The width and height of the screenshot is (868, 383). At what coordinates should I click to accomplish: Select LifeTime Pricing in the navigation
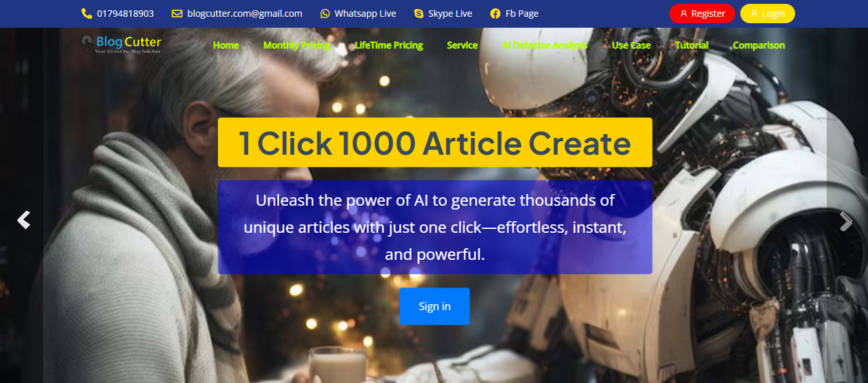coord(389,45)
